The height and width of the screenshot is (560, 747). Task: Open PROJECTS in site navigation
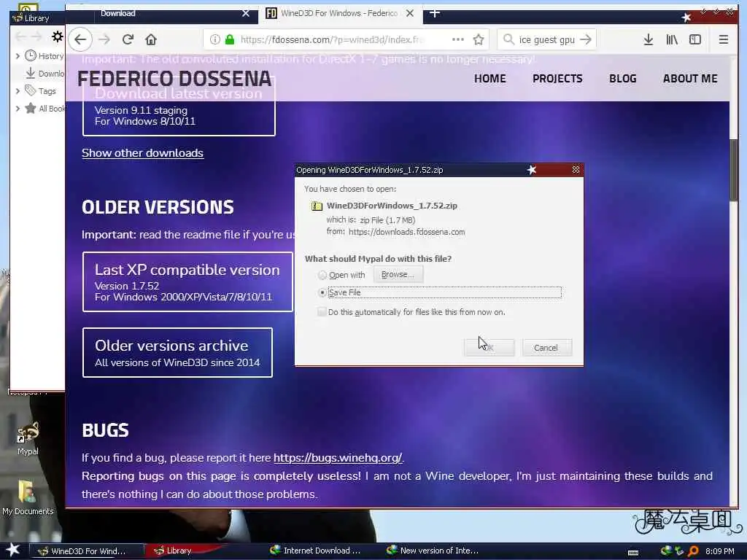click(557, 79)
